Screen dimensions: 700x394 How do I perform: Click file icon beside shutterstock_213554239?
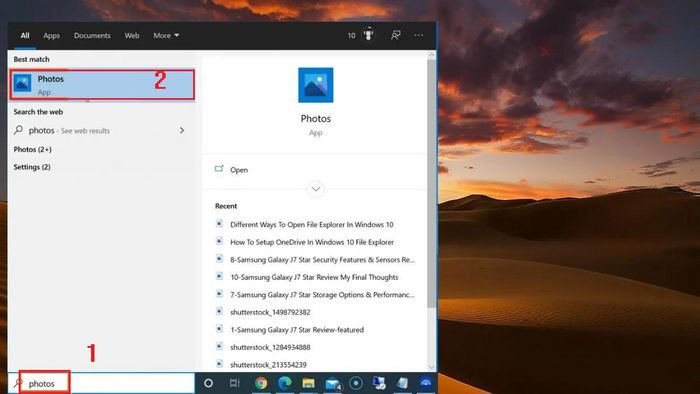pyautogui.click(x=219, y=363)
